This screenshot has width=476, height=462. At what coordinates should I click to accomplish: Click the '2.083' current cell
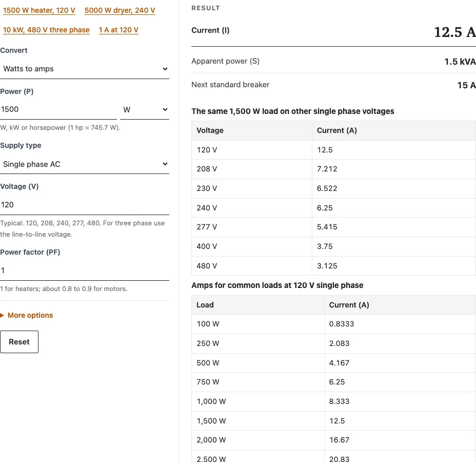click(400, 343)
